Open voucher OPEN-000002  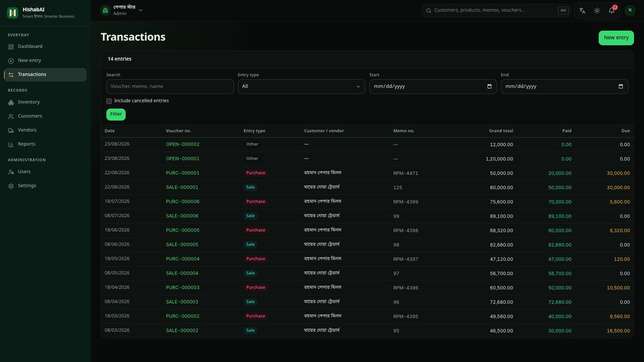pos(183,144)
